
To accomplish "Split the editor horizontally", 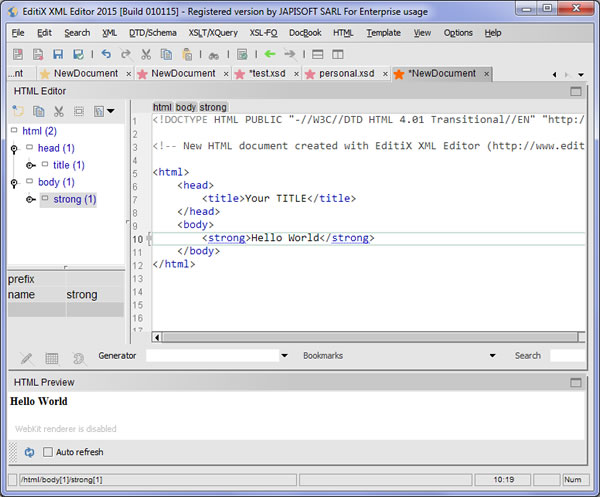I will point(318,54).
